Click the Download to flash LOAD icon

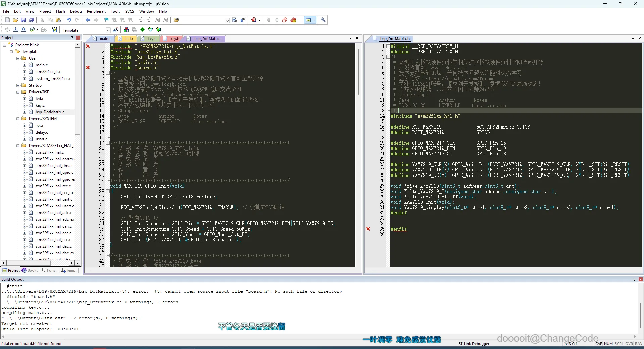coord(55,30)
